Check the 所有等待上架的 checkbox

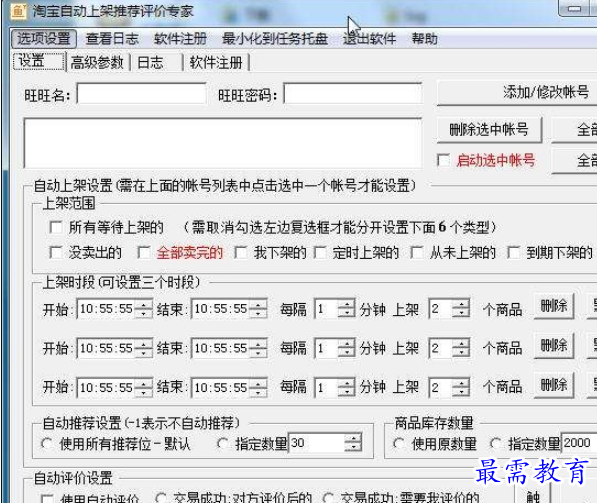click(56, 227)
